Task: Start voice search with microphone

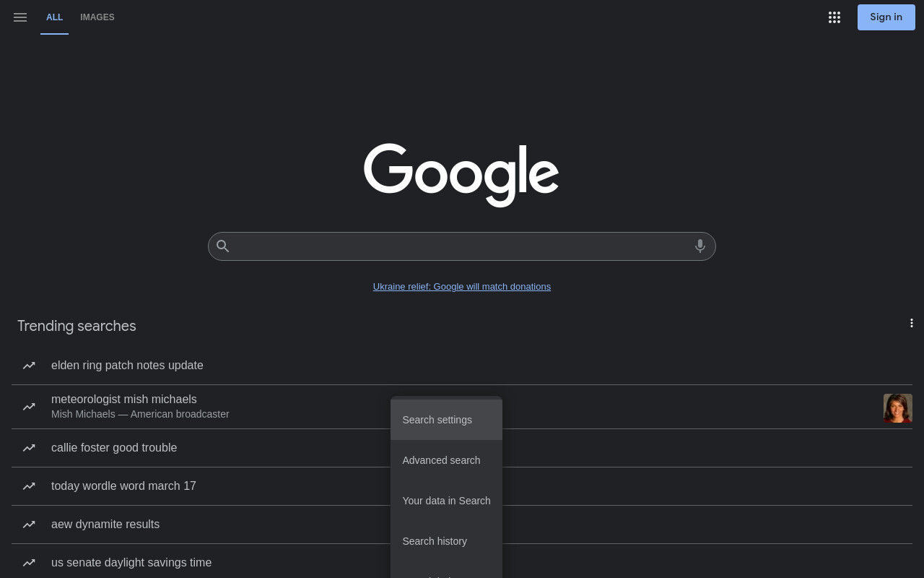Action: point(700,246)
